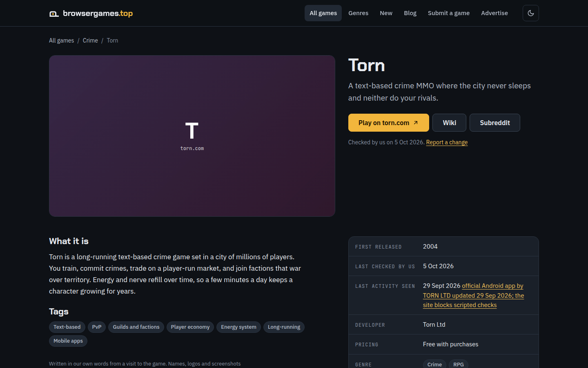588x368 pixels.
Task: Click All games in the breadcrumb
Action: tap(61, 40)
